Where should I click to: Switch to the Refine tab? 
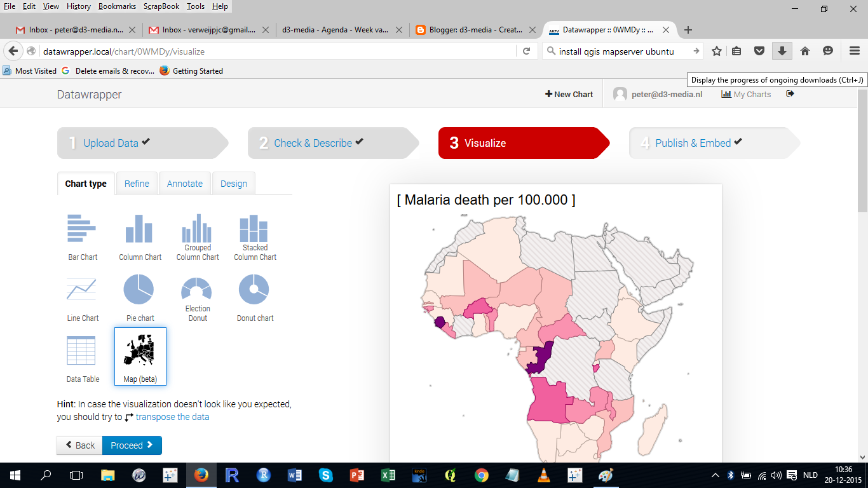(137, 183)
